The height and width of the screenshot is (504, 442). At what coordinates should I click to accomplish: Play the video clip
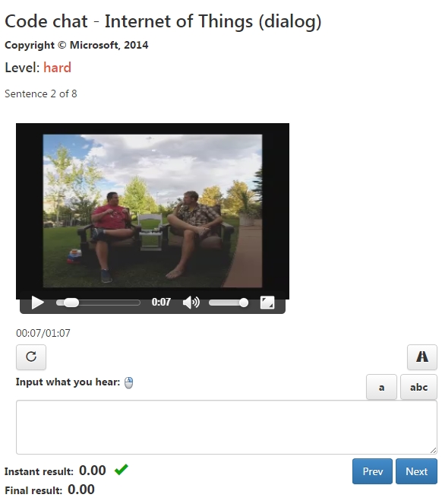[x=37, y=303]
